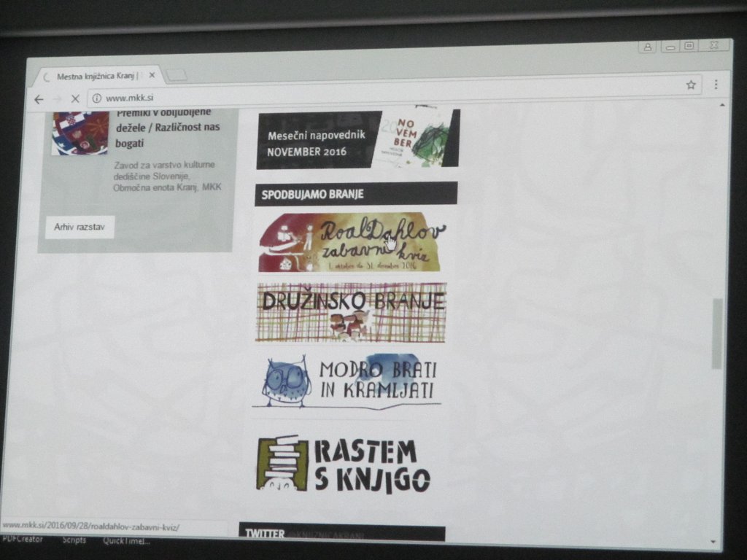Select the Mestna knjižnica Kranj tab
Screen dimensions: 747x560
pos(98,76)
